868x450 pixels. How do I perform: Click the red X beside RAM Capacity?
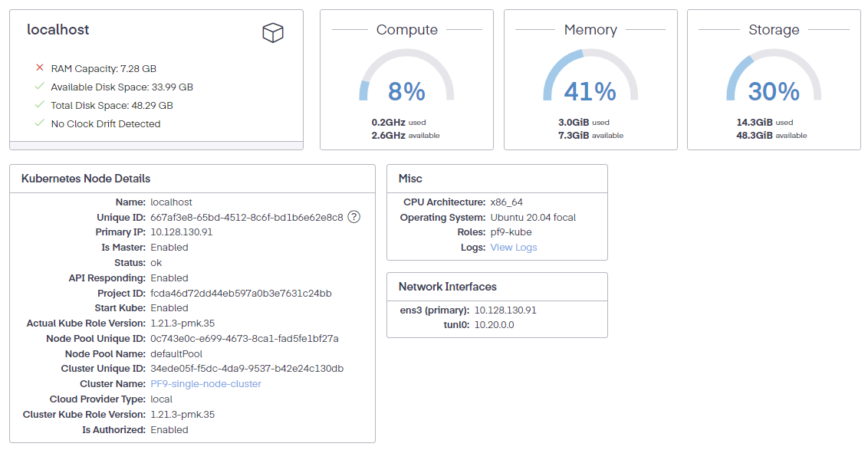[40, 68]
